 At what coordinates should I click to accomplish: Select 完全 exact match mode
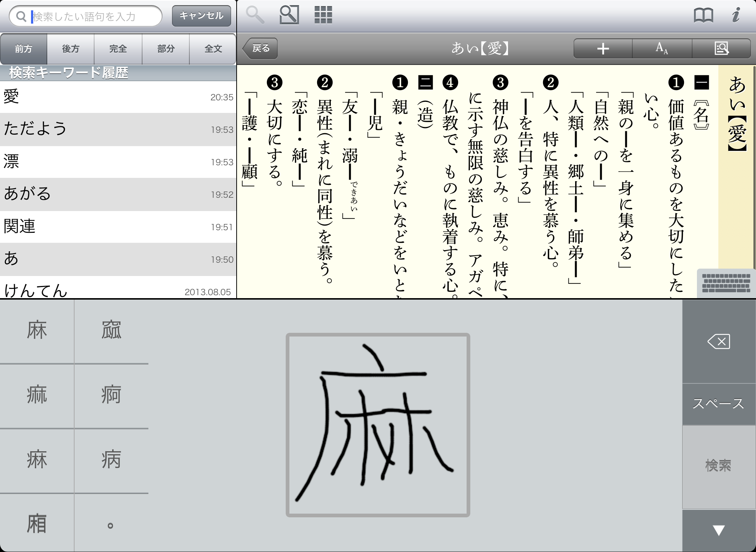tap(118, 49)
